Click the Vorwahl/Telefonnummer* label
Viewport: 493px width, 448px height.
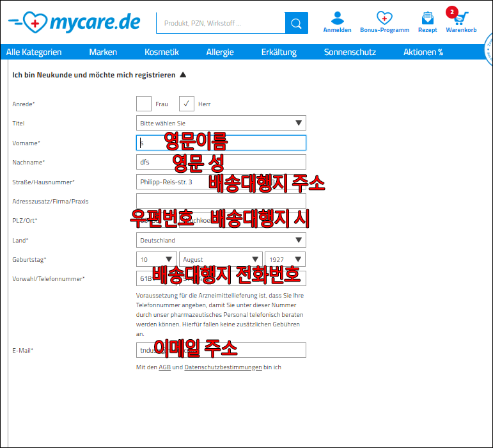[x=49, y=279]
